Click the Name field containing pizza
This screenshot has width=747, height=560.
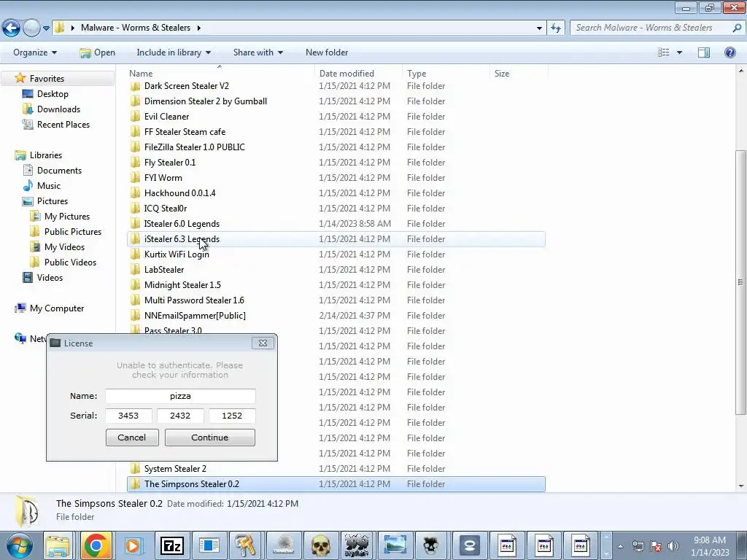[x=180, y=396]
